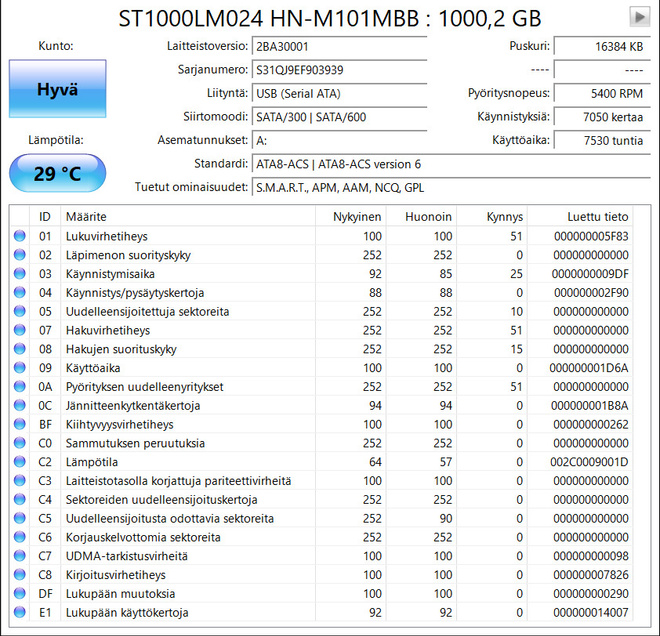Click the blue status icon for Lukuvirhetiheys
The height and width of the screenshot is (636, 660).
[x=20, y=236]
